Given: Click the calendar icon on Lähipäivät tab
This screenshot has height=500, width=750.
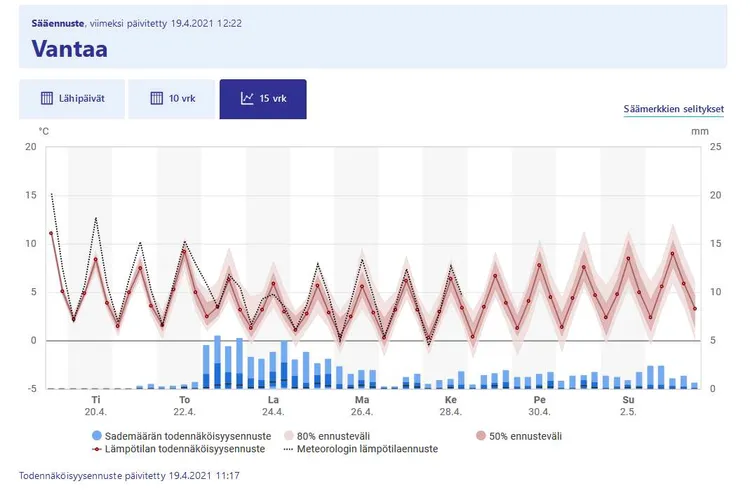Looking at the screenshot, I should pos(46,99).
